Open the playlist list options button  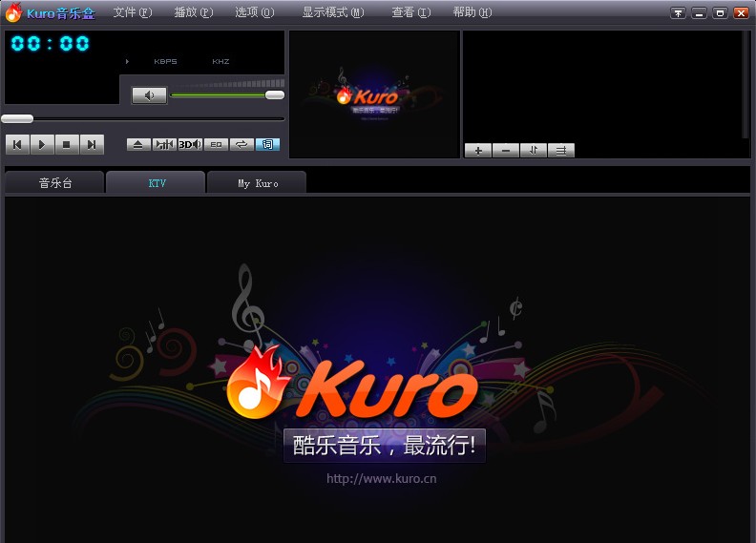pos(560,151)
